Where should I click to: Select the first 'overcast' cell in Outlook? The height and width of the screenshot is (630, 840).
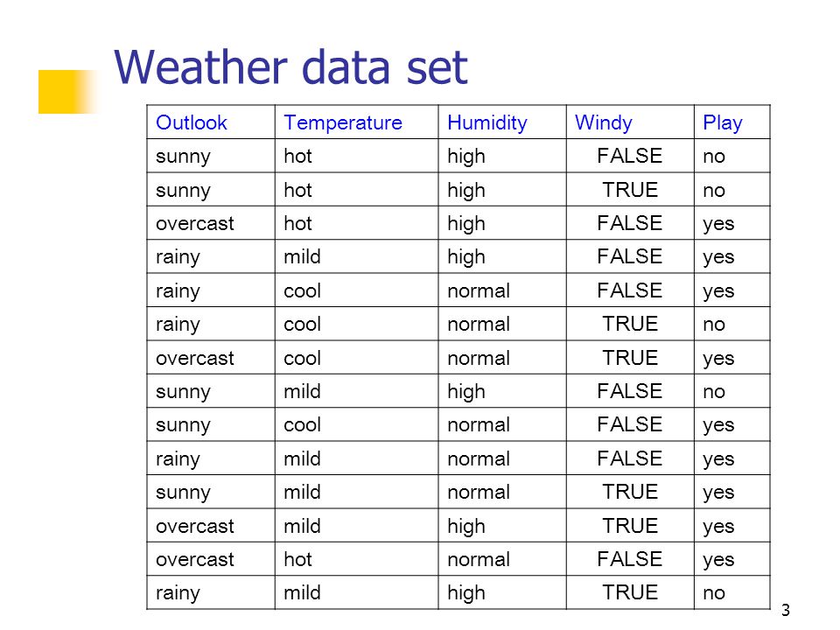pyautogui.click(x=195, y=223)
